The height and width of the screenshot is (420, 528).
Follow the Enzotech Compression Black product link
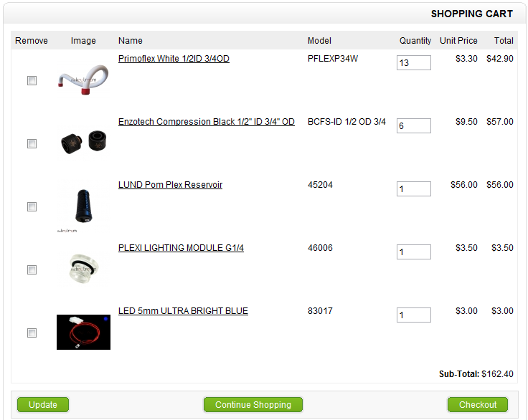point(207,122)
